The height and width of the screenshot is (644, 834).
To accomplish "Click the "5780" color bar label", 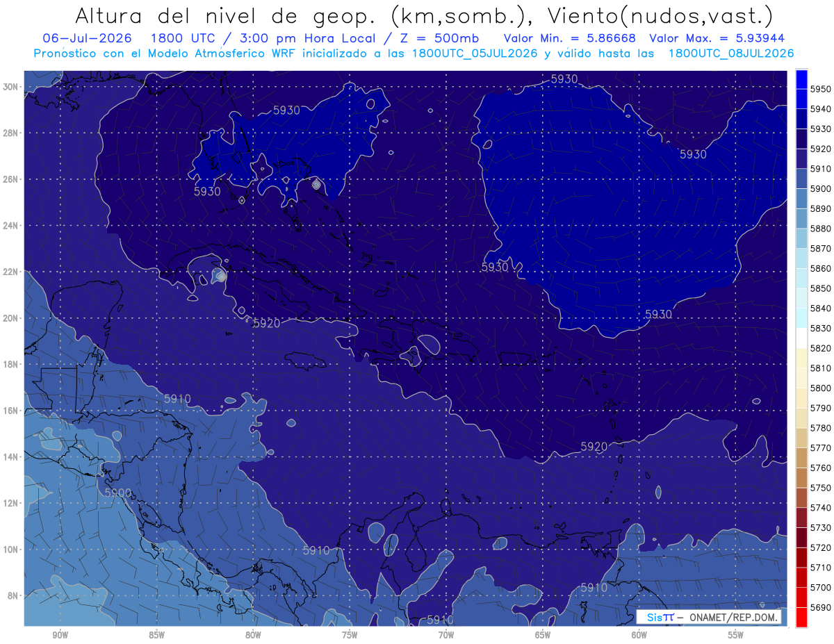I will click(820, 428).
